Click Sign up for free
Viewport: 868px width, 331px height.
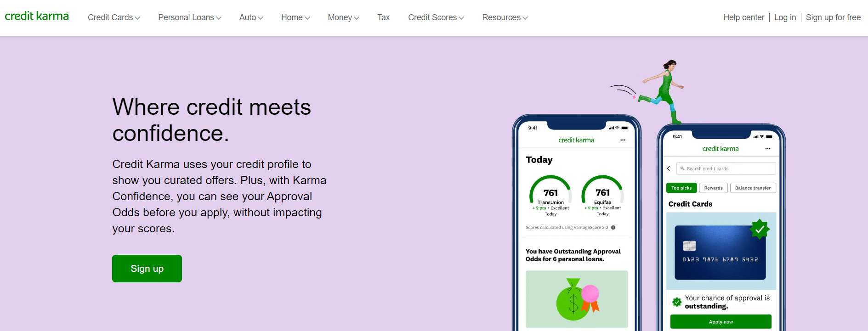click(833, 17)
